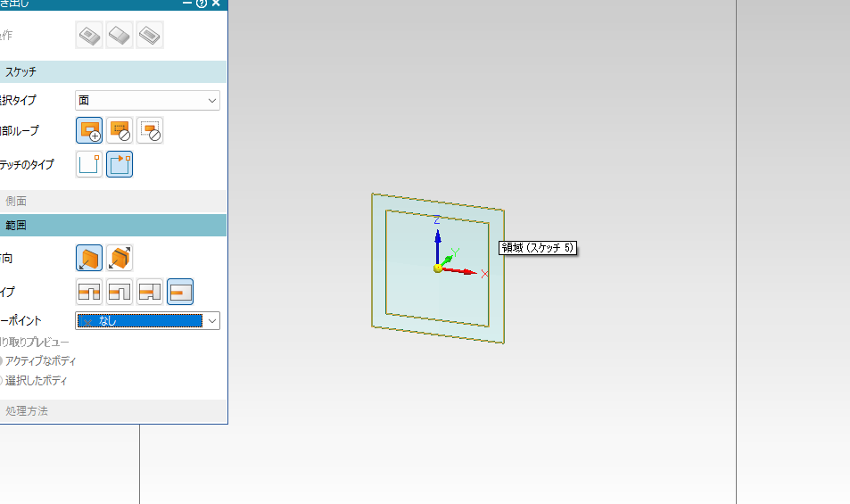Pick the highlighted finite extent type icon
Screen dimensions: 850x504
pos(180,291)
